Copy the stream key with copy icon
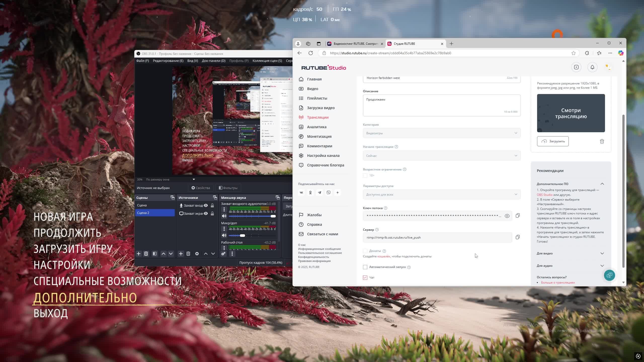This screenshot has height=362, width=644. click(517, 216)
